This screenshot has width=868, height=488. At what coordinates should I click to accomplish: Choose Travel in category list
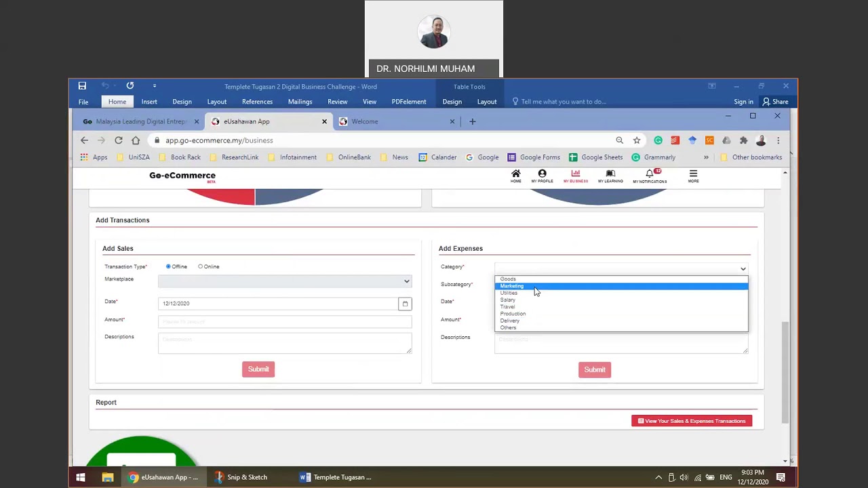621,306
